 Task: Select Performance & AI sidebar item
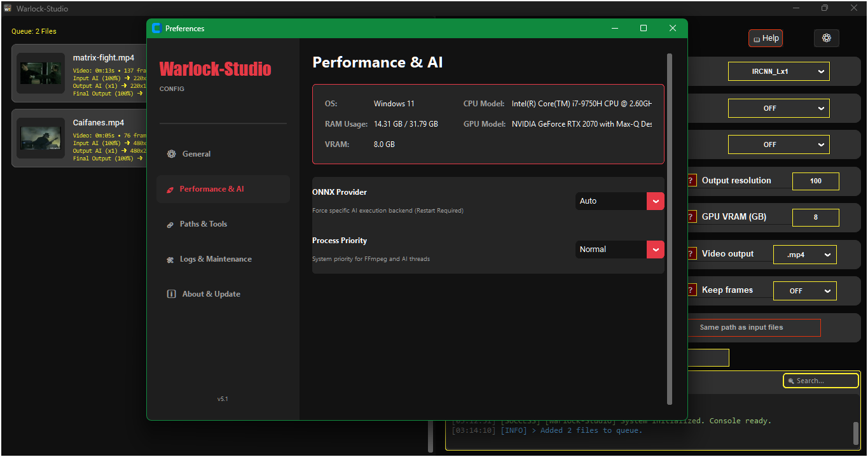tap(223, 189)
